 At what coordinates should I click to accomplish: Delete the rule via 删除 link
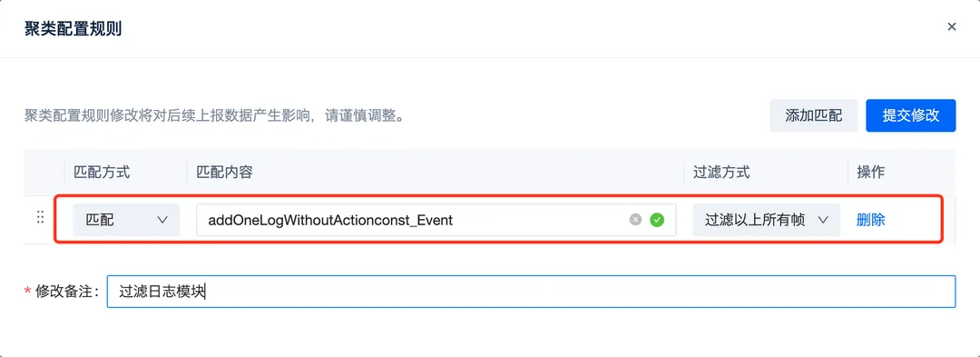tap(870, 220)
